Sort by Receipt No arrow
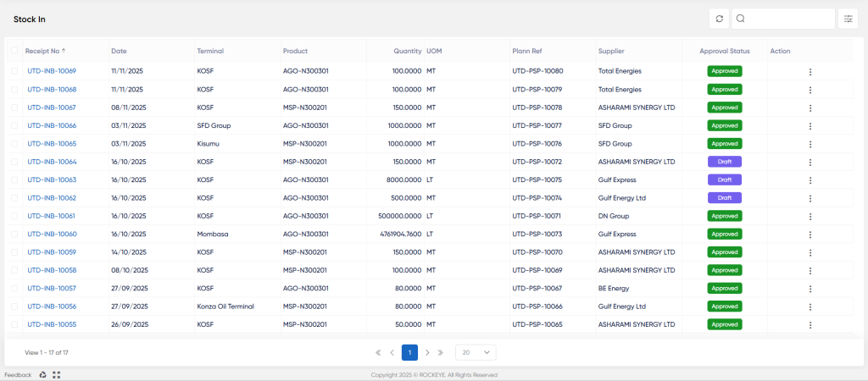868x381 pixels. [64, 51]
